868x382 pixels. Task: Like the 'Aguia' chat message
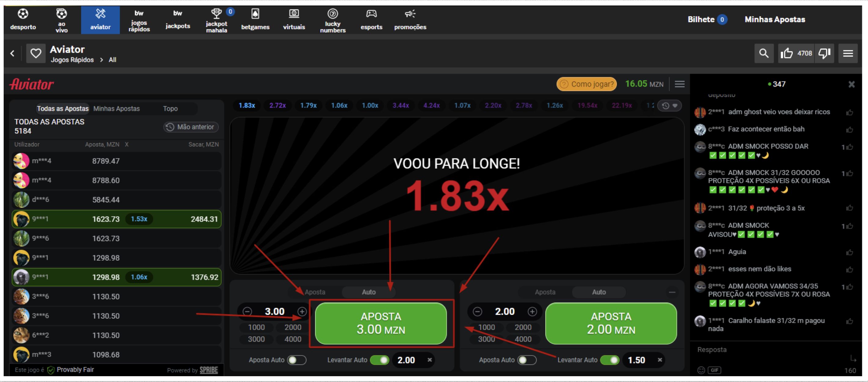[x=849, y=252]
